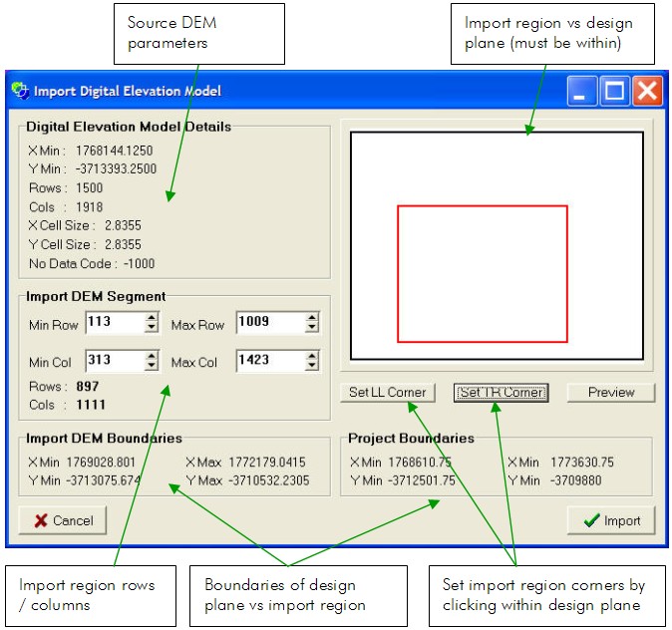Decrease the Max Col value
Viewport: 672px width, 630px height.
tap(312, 365)
